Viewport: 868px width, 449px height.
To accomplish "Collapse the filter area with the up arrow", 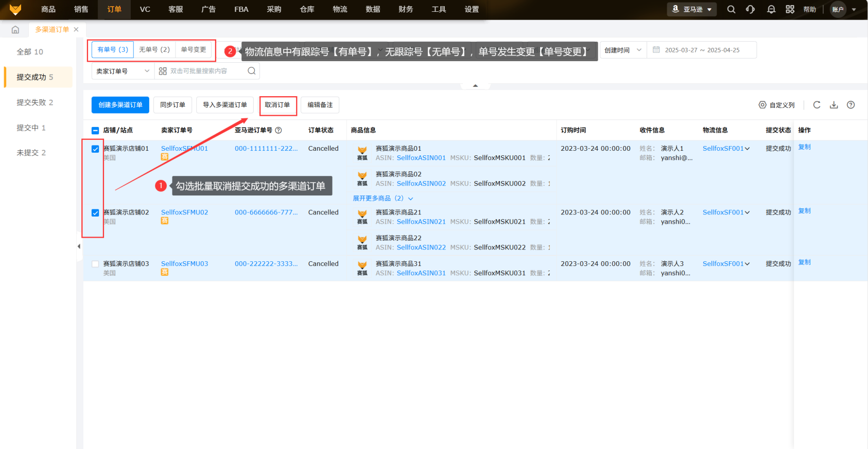I will coord(475,85).
